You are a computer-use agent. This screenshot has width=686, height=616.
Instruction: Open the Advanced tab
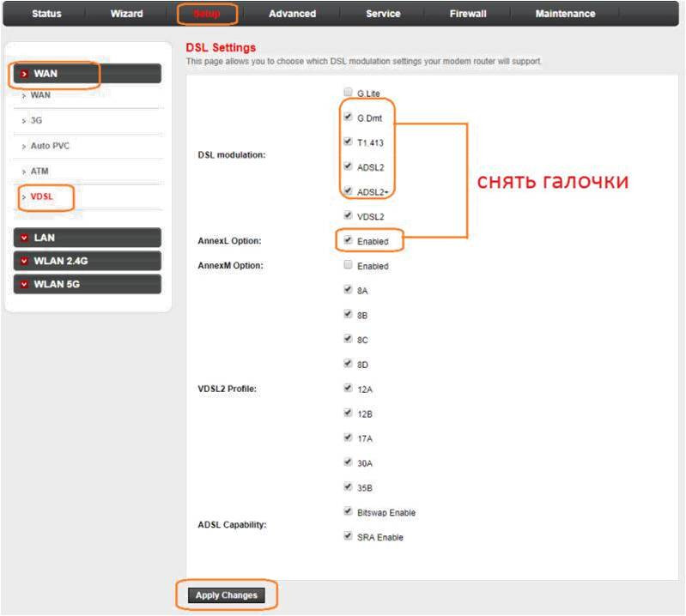292,14
